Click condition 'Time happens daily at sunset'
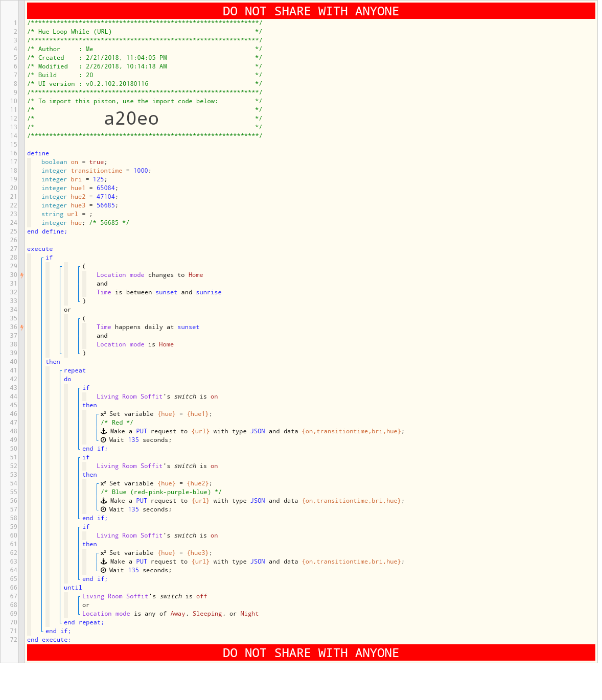The height and width of the screenshot is (700, 602). 148,327
